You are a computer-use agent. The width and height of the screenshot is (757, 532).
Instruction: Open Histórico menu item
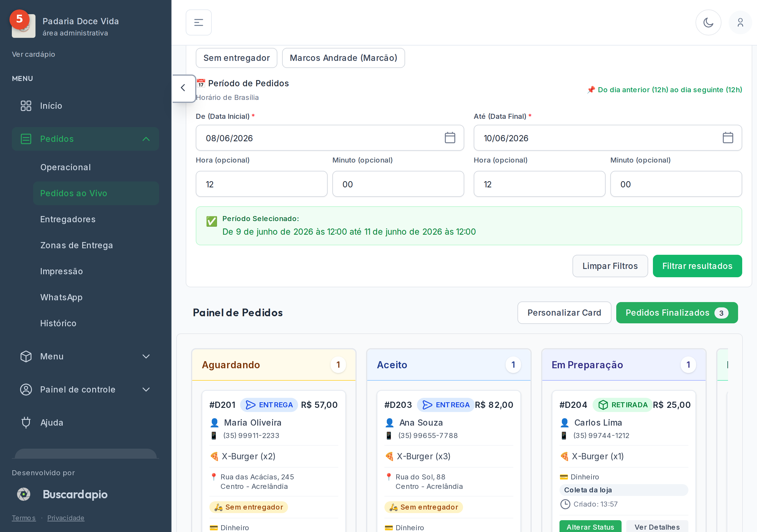click(x=96, y=323)
